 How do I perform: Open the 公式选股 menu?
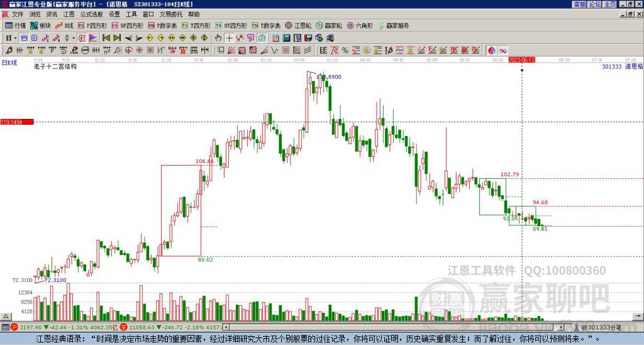pyautogui.click(x=91, y=14)
